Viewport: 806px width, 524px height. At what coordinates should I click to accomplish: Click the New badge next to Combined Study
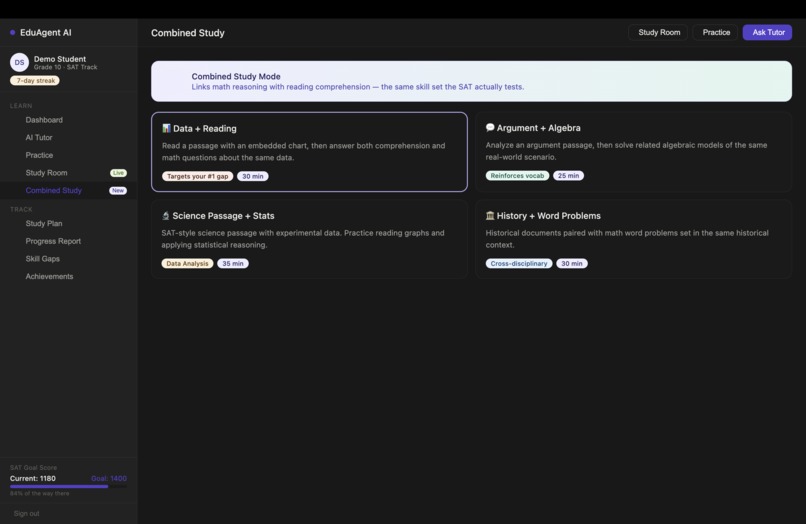(x=118, y=190)
